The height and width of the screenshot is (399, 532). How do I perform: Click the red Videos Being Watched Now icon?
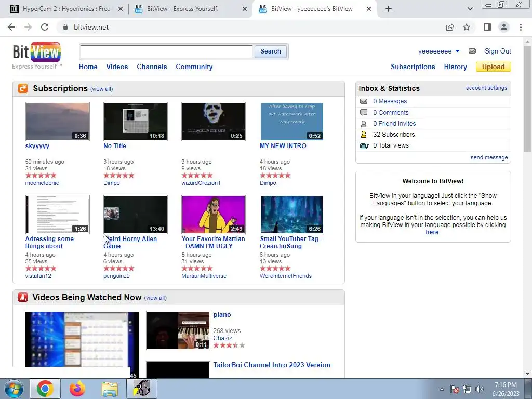[23, 297]
